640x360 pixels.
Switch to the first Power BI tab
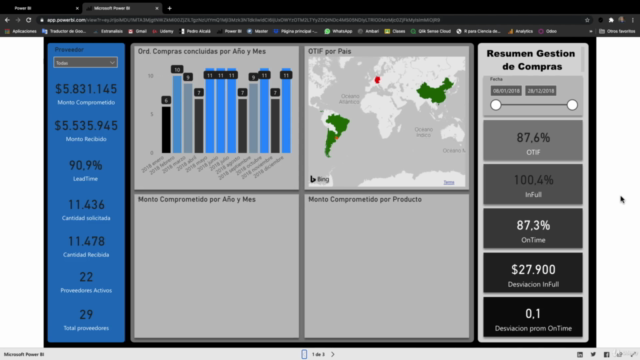click(41, 8)
